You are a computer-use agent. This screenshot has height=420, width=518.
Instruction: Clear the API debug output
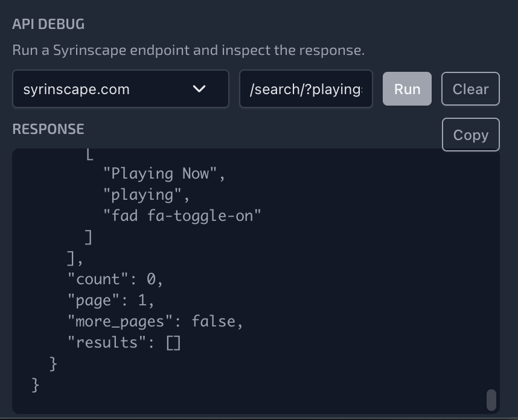click(470, 89)
